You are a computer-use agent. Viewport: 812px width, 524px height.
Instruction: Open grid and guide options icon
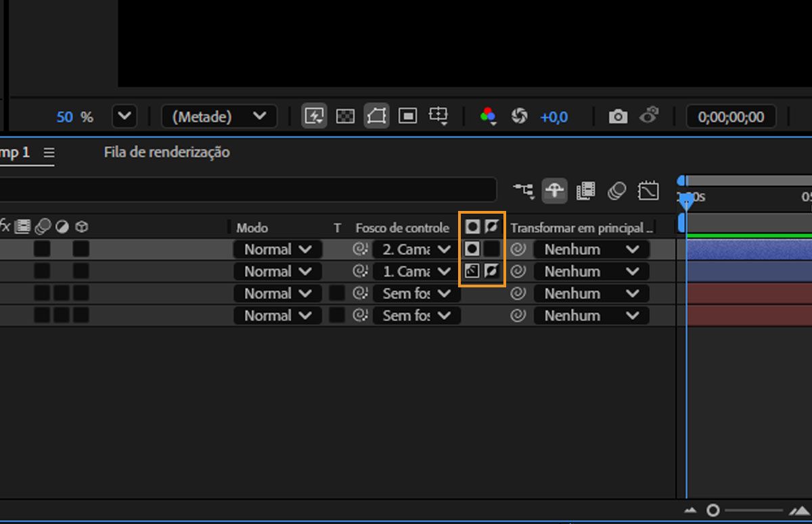tap(438, 116)
